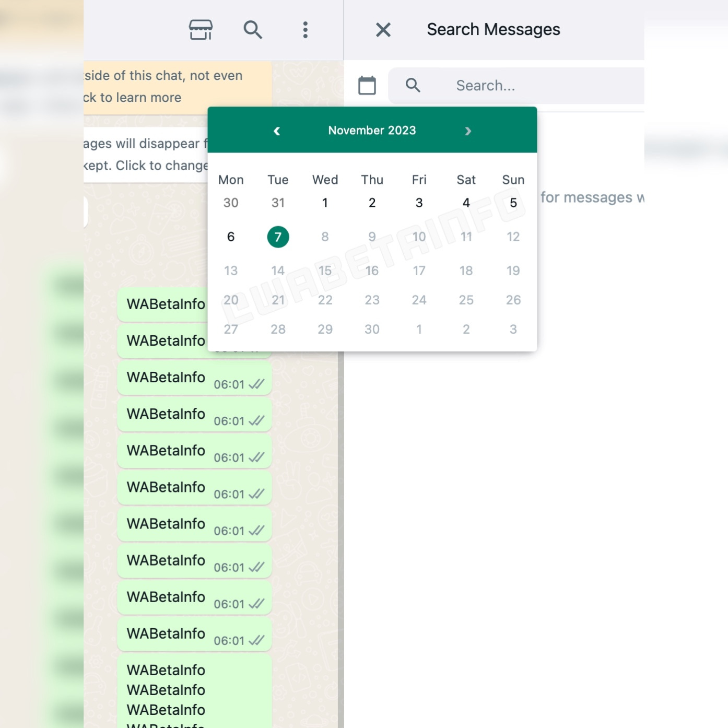Click the Mon weekday header
The height and width of the screenshot is (728, 728).
231,180
